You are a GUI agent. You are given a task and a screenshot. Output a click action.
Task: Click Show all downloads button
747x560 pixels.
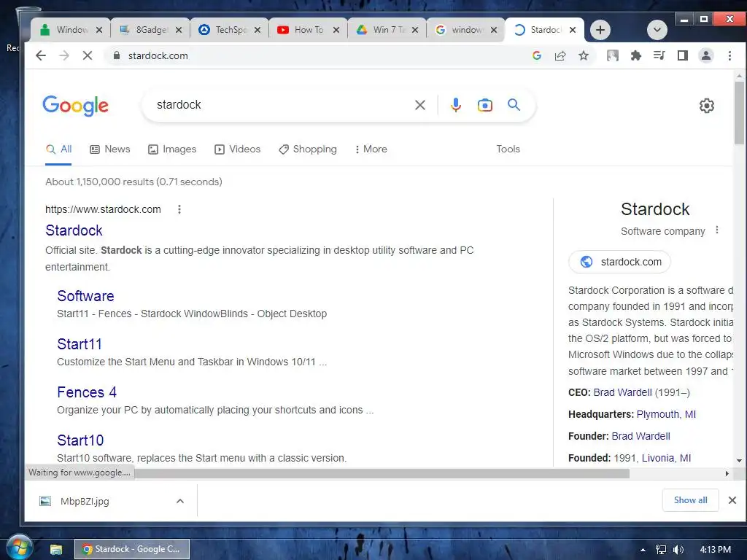(690, 500)
